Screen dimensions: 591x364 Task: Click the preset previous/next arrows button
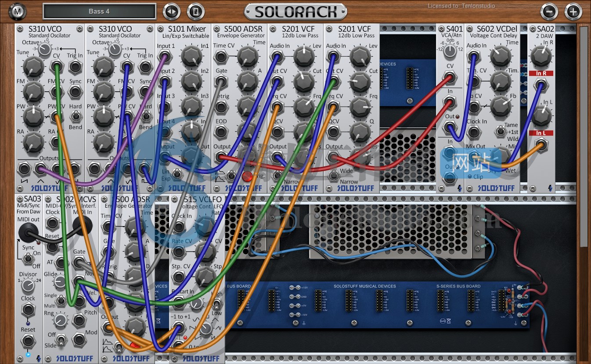click(x=172, y=11)
